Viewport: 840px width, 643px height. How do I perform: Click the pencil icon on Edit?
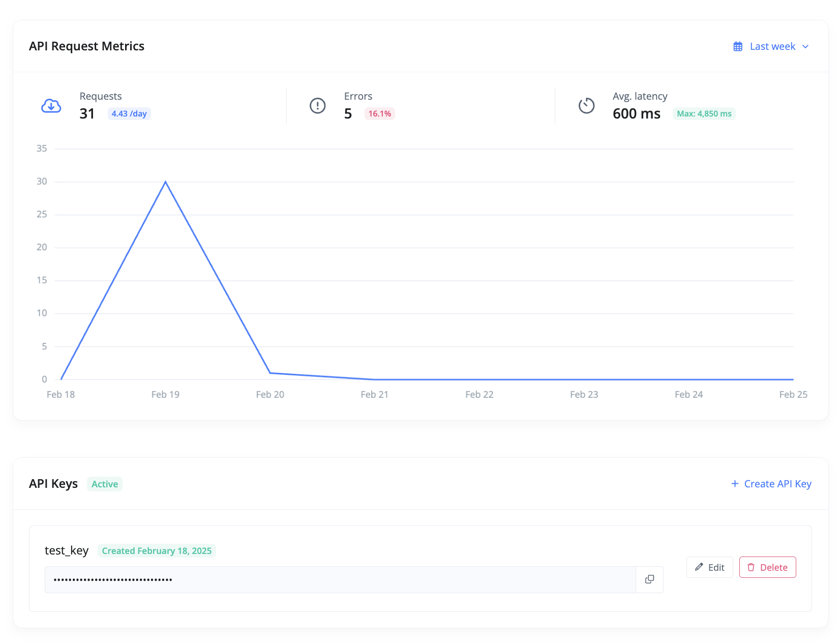(x=699, y=567)
